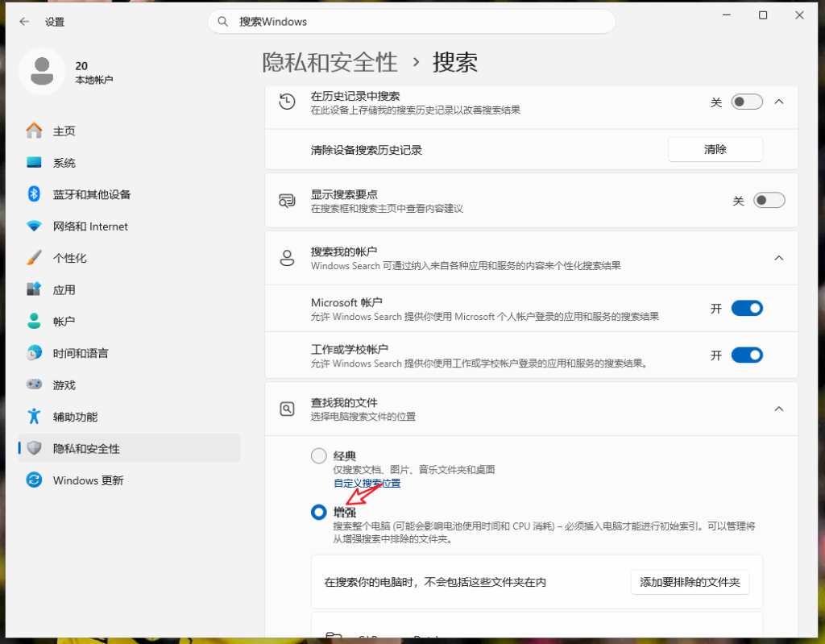Screen dimensions: 825x644
Task: Turn off Microsoft 帐户 search toggle
Action: pyautogui.click(x=747, y=309)
